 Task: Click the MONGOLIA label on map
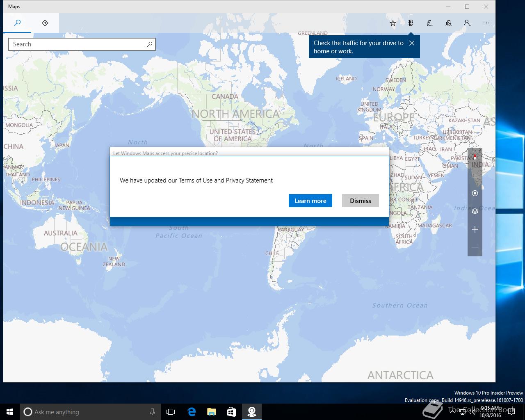19,125
